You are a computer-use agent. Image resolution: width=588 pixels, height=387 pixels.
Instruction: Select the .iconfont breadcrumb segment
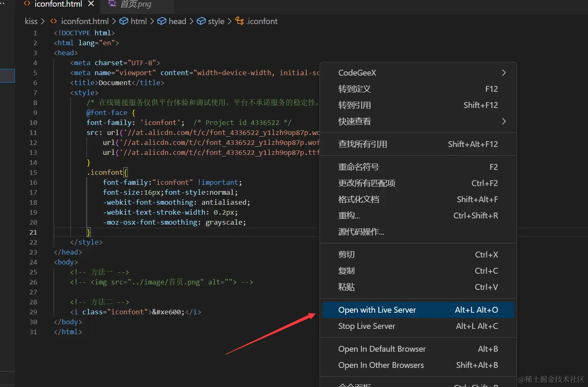pos(262,21)
